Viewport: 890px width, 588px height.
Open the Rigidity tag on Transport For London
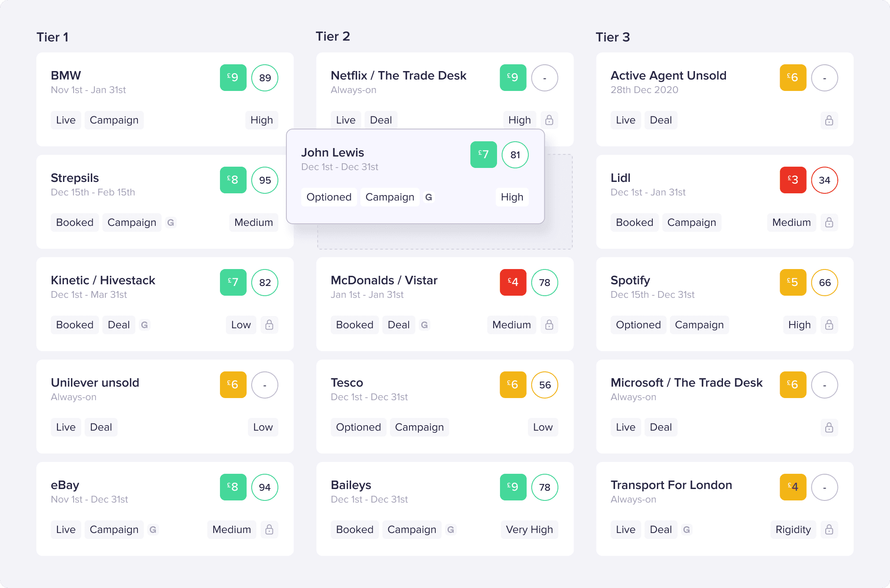[793, 530]
